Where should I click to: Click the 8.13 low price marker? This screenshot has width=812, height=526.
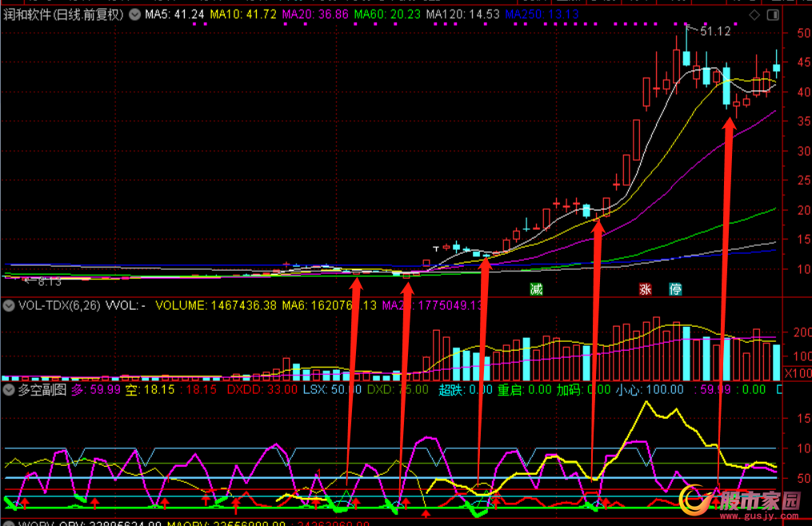click(x=50, y=281)
